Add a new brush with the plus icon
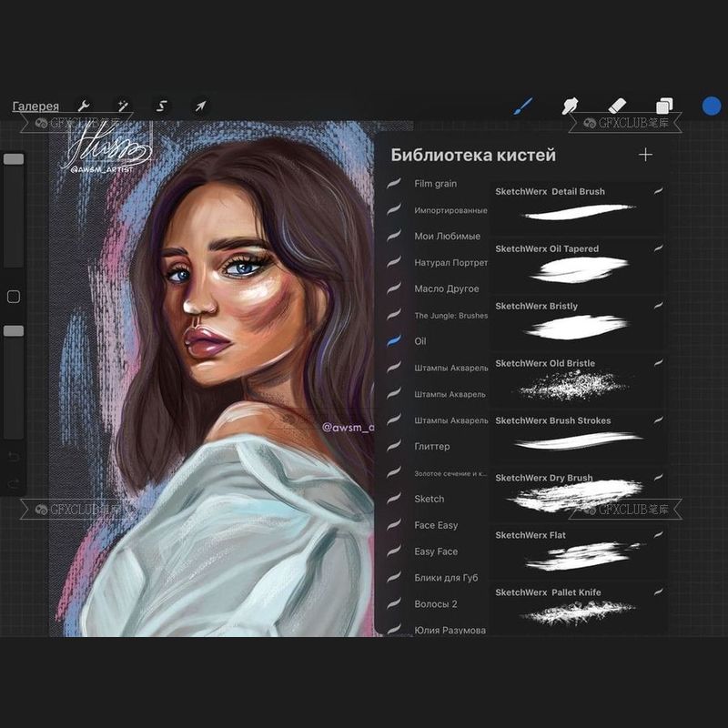 (x=645, y=155)
